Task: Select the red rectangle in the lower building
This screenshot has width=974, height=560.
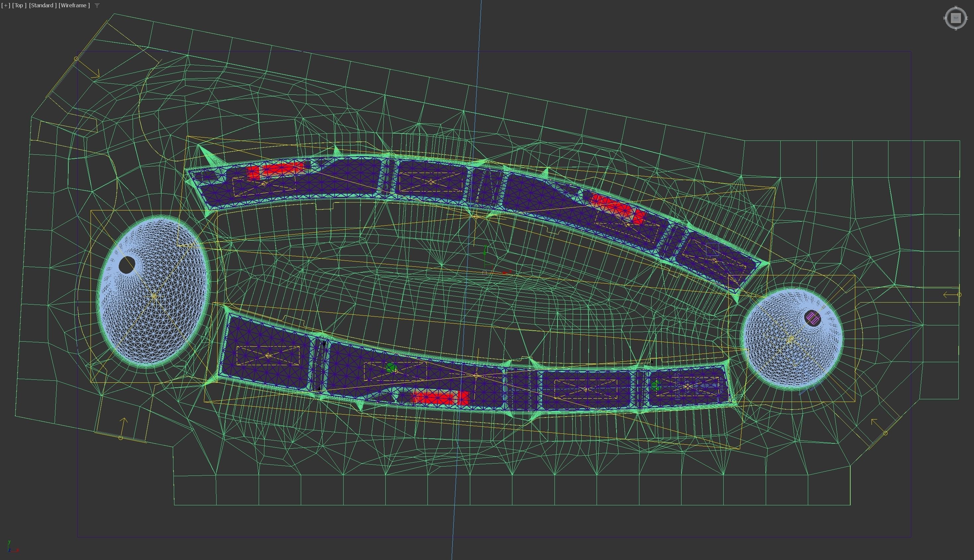Action: click(x=439, y=397)
